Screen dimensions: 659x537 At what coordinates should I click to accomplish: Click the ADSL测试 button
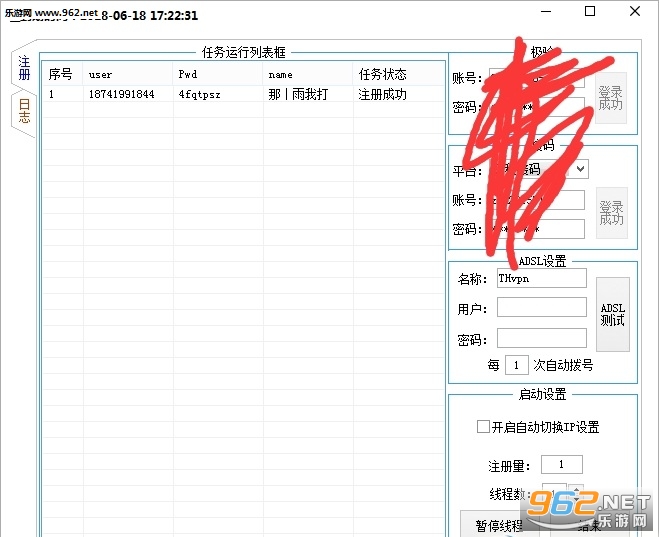[612, 314]
